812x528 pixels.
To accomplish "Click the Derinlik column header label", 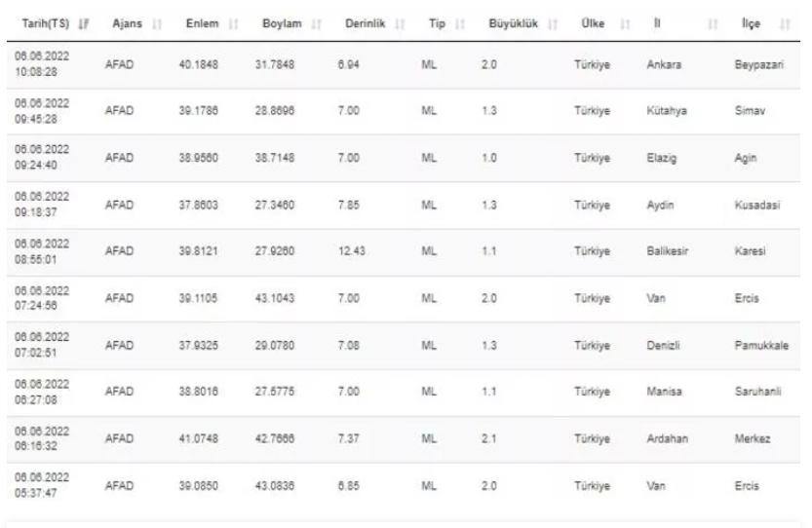I will (366, 23).
